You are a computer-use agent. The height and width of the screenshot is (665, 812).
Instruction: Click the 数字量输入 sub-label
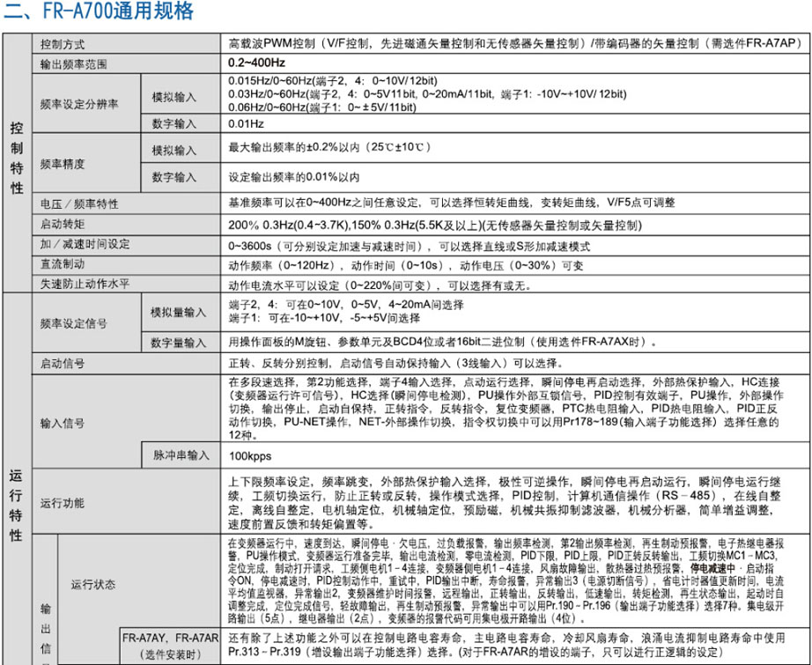click(x=178, y=343)
